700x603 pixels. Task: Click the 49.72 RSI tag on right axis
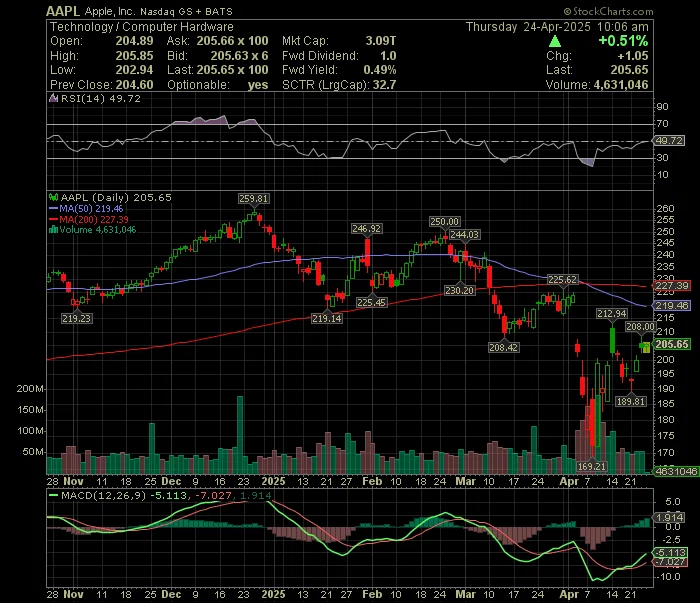(x=669, y=141)
